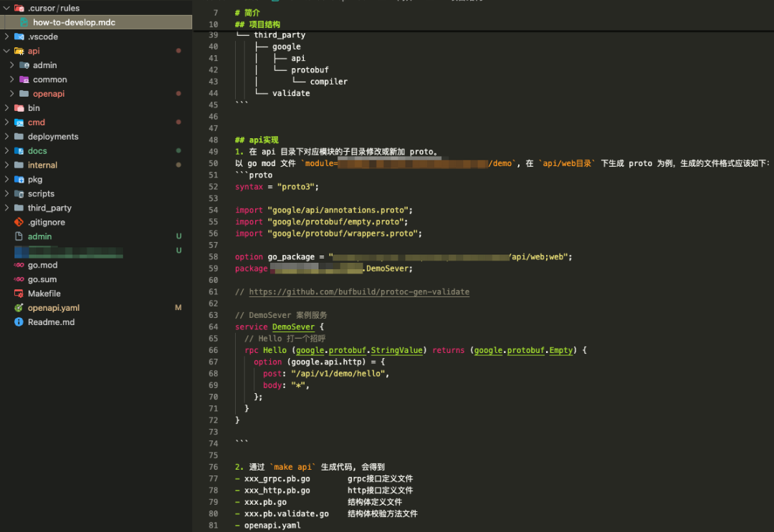The image size is (774, 532).
Task: Click the xxx.pb.validate.go list item
Action: 286,514
